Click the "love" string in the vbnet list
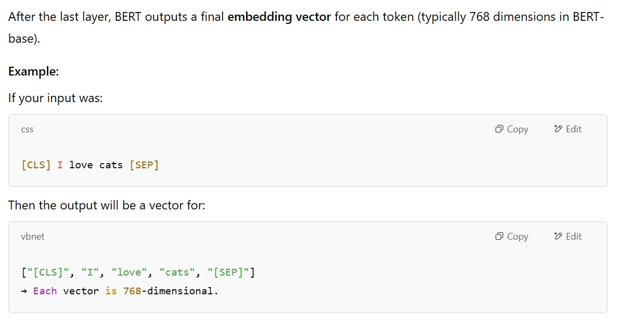Image resolution: width=644 pixels, height=336 pixels. pyautogui.click(x=129, y=272)
